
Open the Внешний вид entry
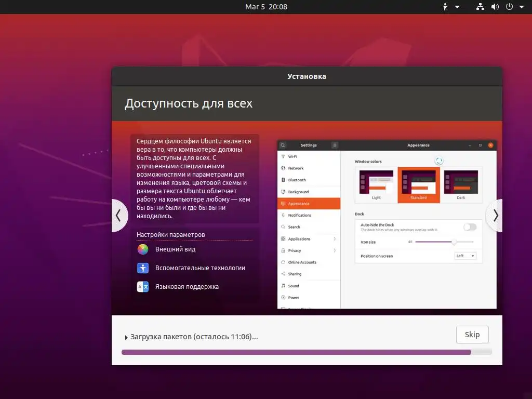click(x=176, y=249)
